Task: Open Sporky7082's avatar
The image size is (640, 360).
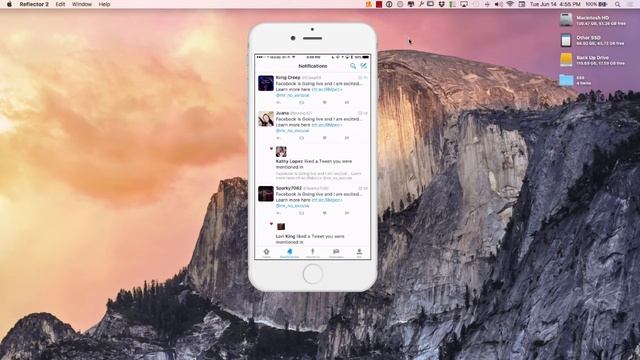Action: (266, 193)
